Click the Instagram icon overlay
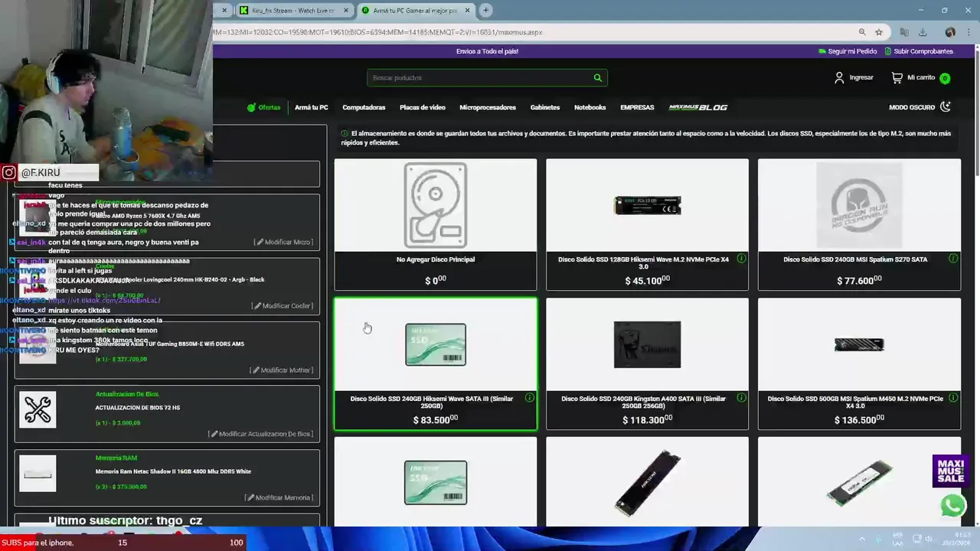Image resolution: width=980 pixels, height=551 pixels. click(x=8, y=173)
